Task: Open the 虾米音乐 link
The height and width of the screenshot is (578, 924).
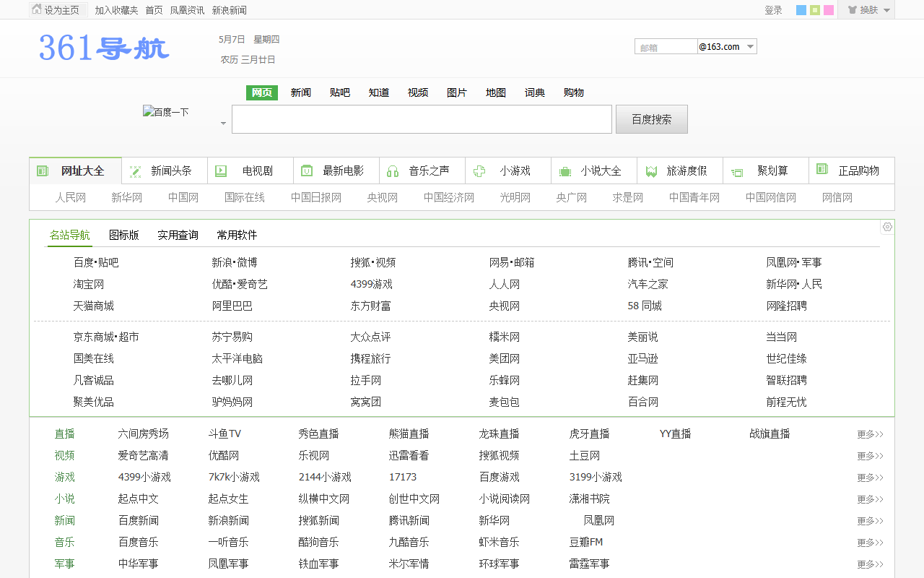Action: [500, 542]
